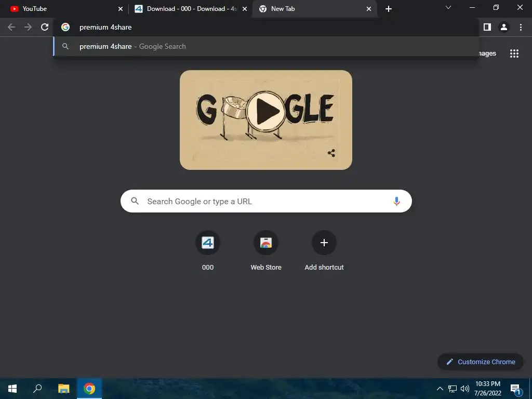The image size is (532, 399).
Task: Share the Google Doodle
Action: click(331, 153)
